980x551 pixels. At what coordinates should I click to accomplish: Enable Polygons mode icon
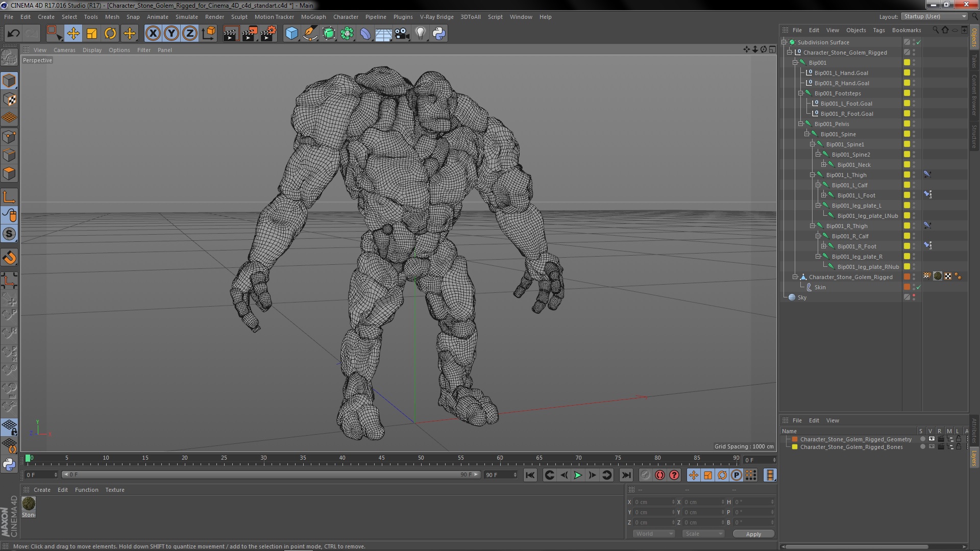(x=9, y=173)
